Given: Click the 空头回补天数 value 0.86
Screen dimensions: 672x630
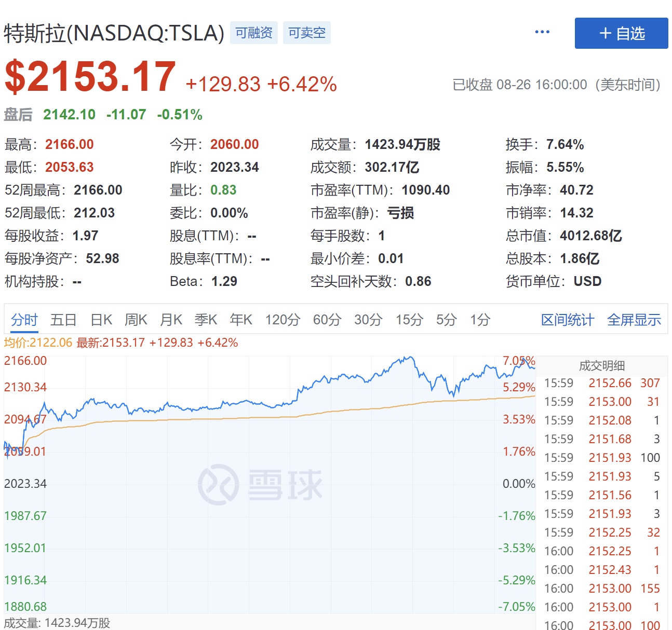Looking at the screenshot, I should [x=418, y=281].
